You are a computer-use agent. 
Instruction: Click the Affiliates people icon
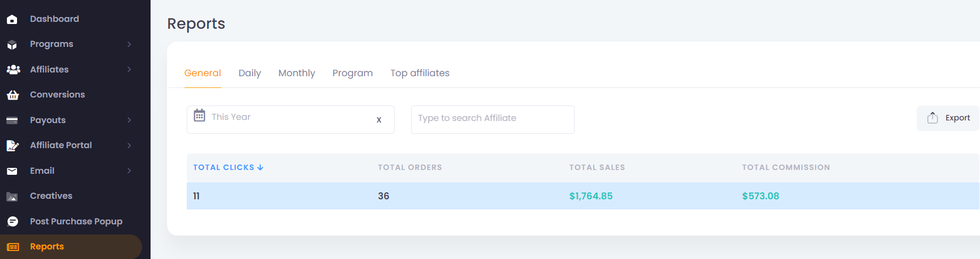click(13, 70)
